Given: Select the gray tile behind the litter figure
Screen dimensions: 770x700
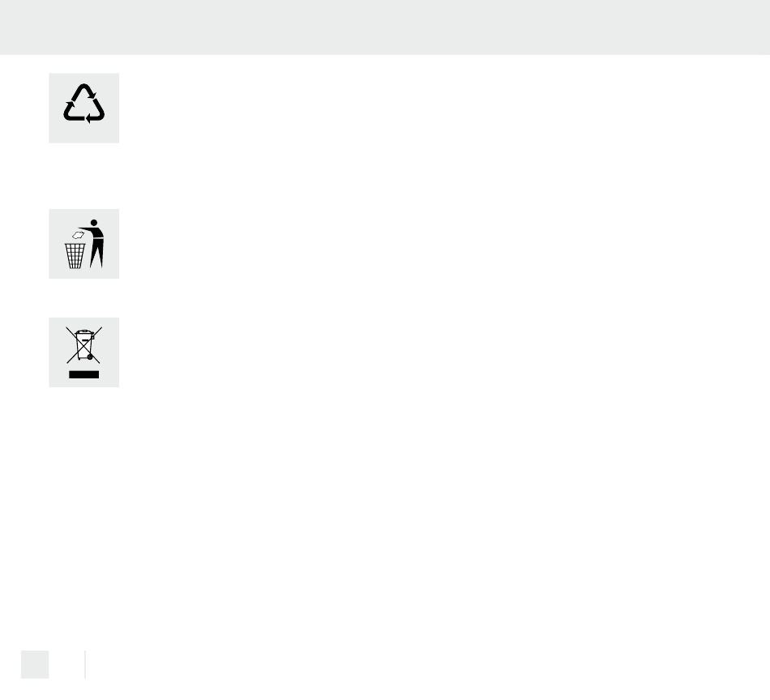Looking at the screenshot, I should pyautogui.click(x=84, y=244).
